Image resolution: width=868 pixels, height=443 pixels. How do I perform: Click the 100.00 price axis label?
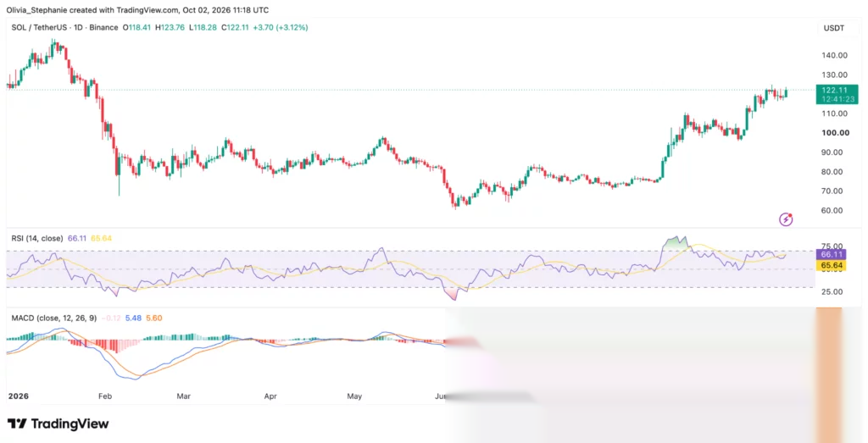pyautogui.click(x=835, y=133)
